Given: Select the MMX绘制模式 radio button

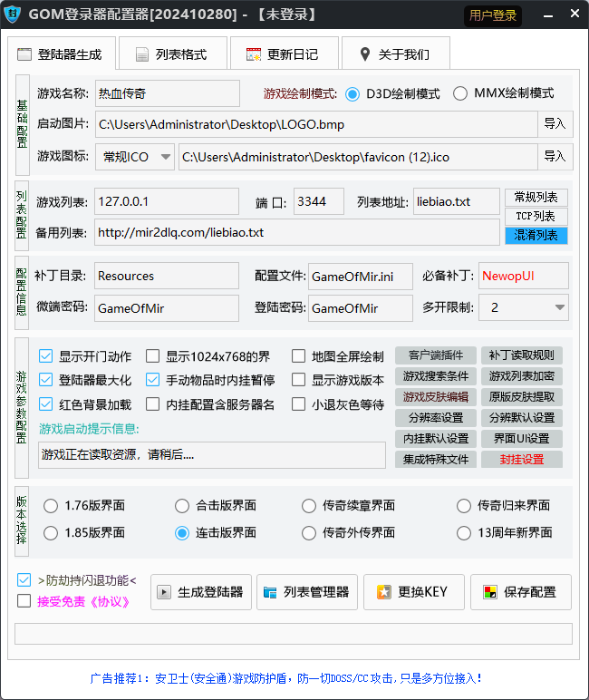Looking at the screenshot, I should (x=460, y=93).
